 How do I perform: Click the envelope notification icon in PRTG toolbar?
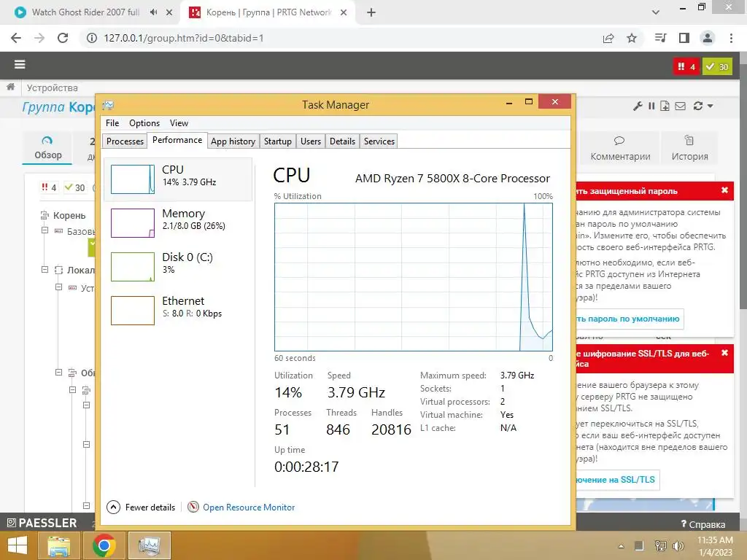coord(681,106)
